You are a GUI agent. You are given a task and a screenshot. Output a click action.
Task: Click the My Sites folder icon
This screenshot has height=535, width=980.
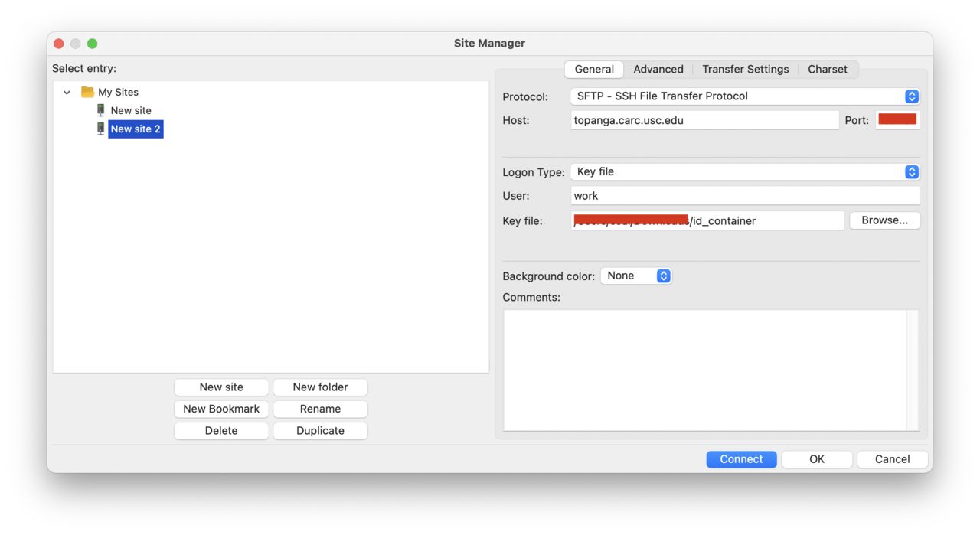(x=87, y=92)
